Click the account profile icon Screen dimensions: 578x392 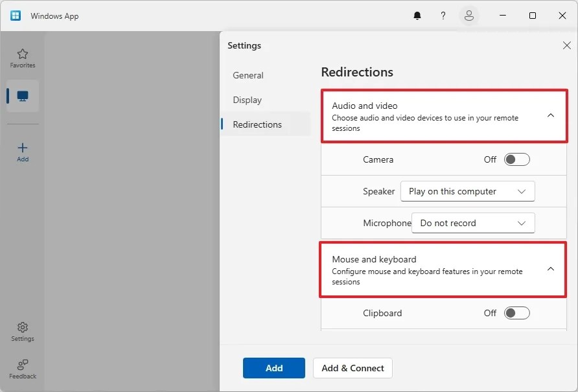(x=469, y=16)
